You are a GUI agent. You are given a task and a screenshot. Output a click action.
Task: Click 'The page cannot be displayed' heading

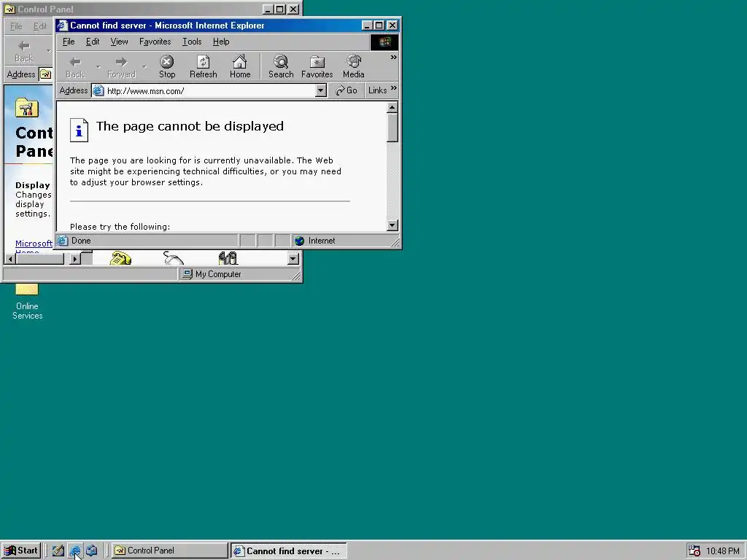point(190,126)
